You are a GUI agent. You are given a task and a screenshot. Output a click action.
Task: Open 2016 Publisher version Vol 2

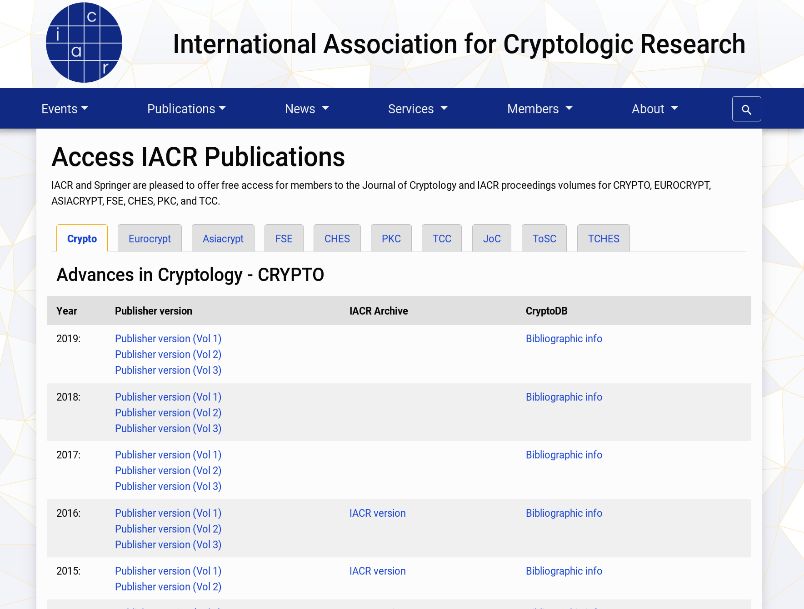(x=168, y=529)
